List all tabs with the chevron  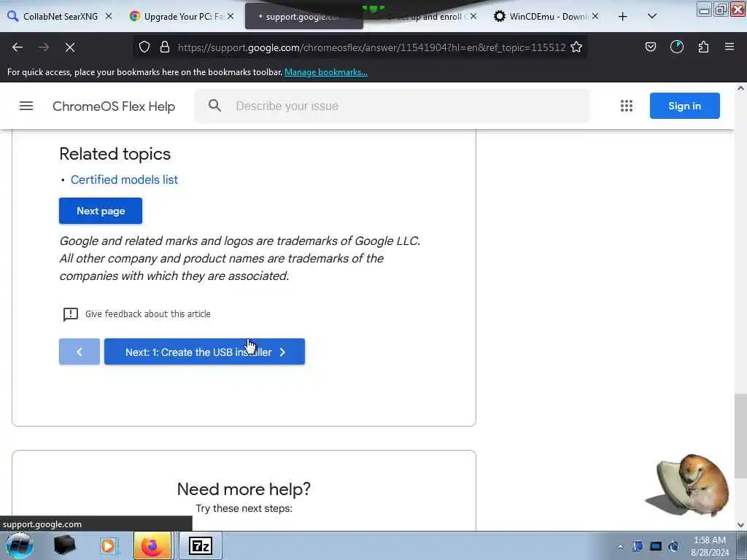(652, 17)
